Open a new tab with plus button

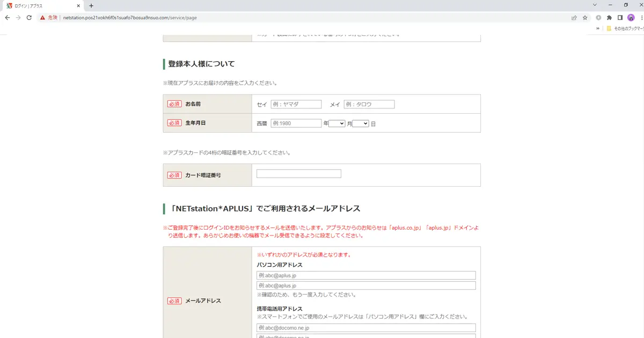91,5
